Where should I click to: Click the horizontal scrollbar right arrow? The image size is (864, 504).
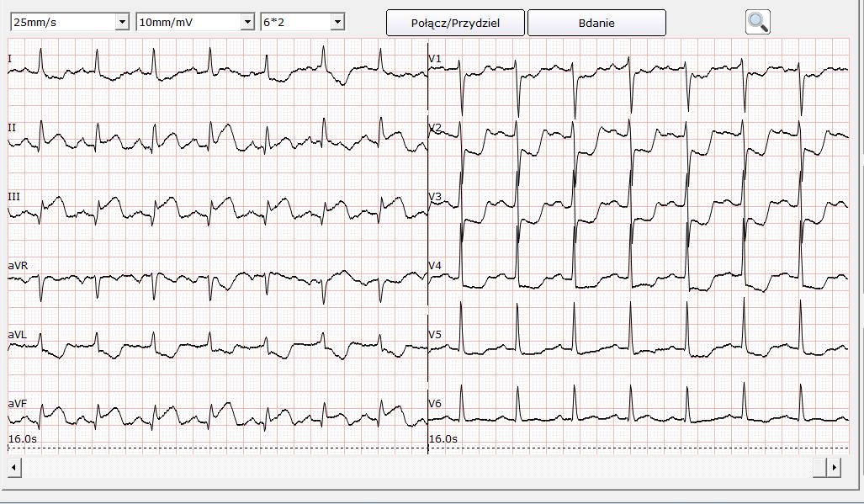click(x=834, y=467)
